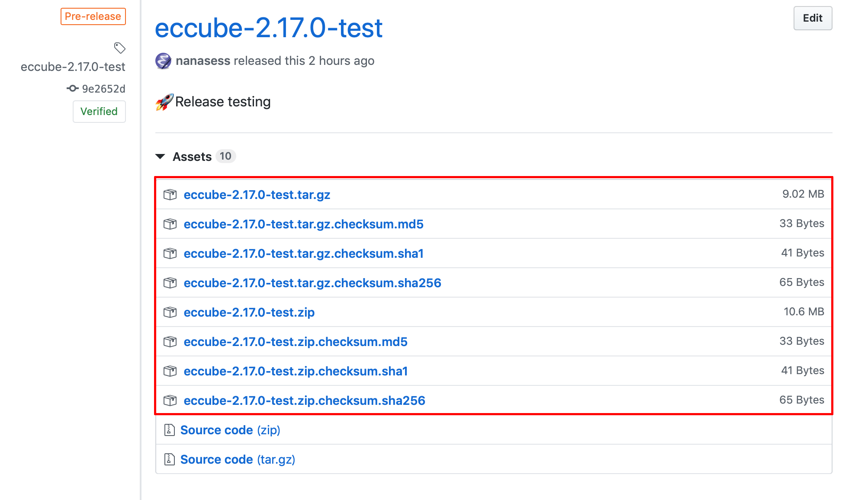Open nanasess's profile avatar

(x=164, y=61)
